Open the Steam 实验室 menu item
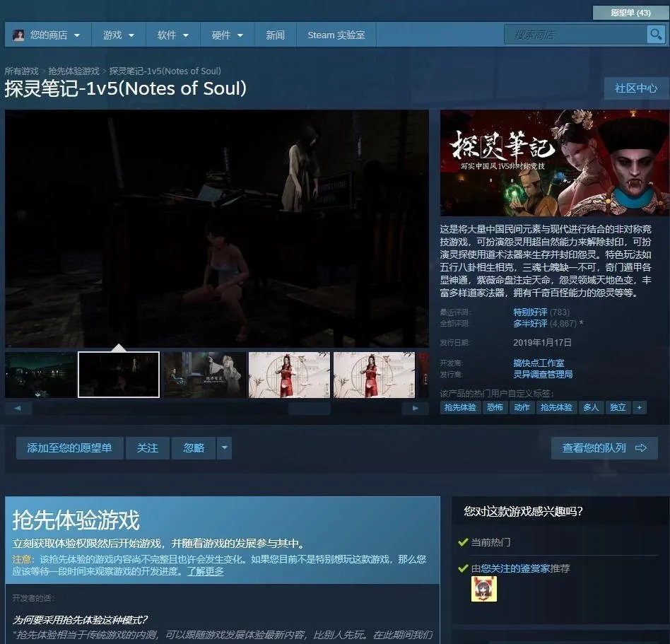The height and width of the screenshot is (644, 670). pos(336,35)
